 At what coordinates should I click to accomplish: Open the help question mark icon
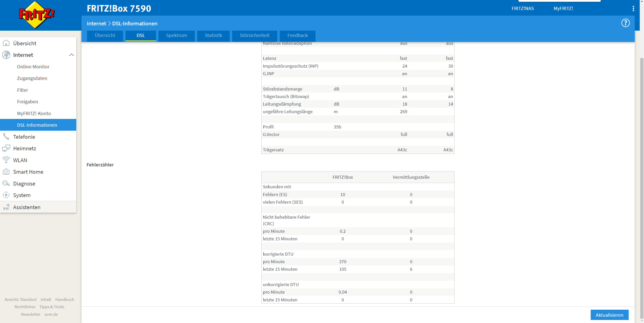point(625,23)
